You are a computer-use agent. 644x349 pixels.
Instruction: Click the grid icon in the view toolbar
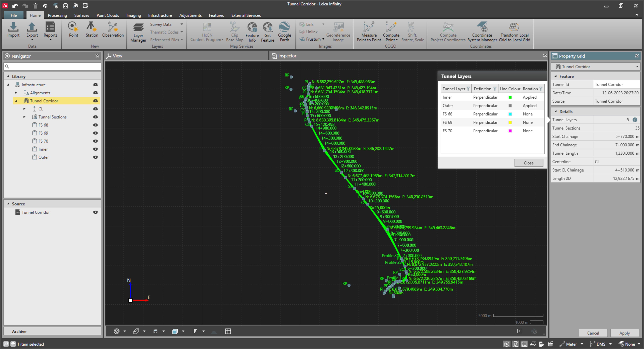[x=228, y=331]
